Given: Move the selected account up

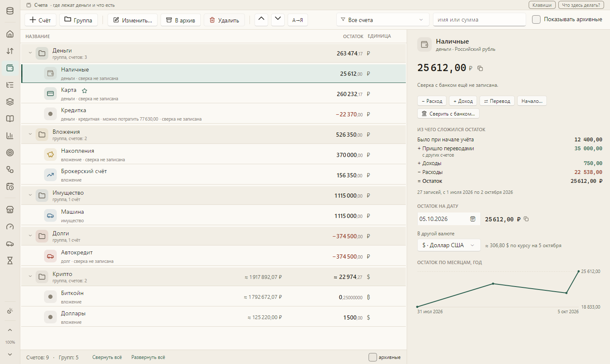Looking at the screenshot, I should [261, 19].
